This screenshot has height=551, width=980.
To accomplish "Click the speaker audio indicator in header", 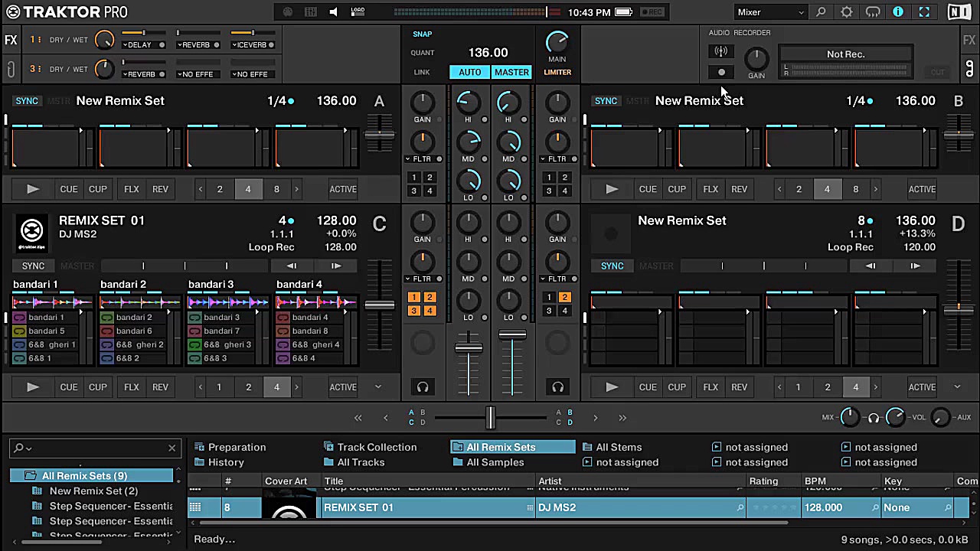I will pyautogui.click(x=333, y=12).
